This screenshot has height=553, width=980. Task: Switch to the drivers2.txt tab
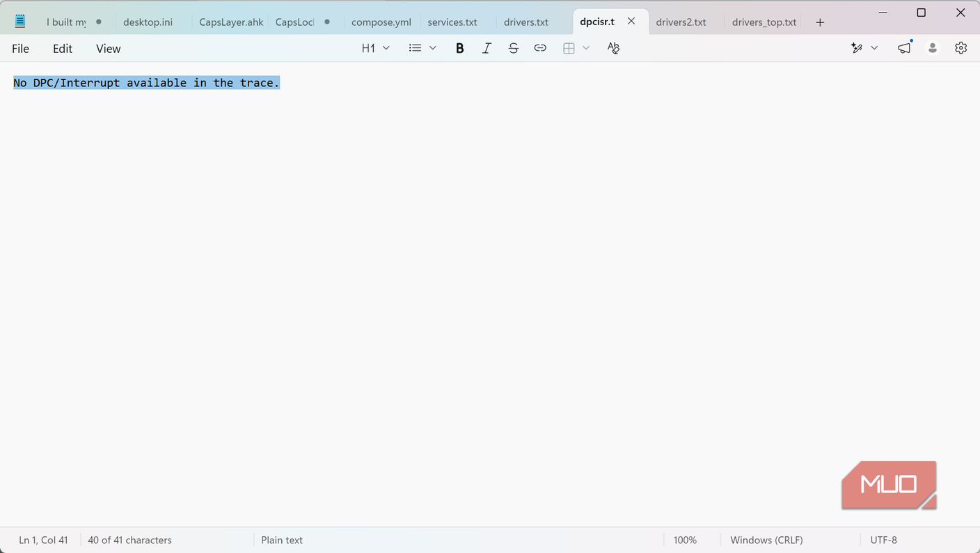click(681, 22)
